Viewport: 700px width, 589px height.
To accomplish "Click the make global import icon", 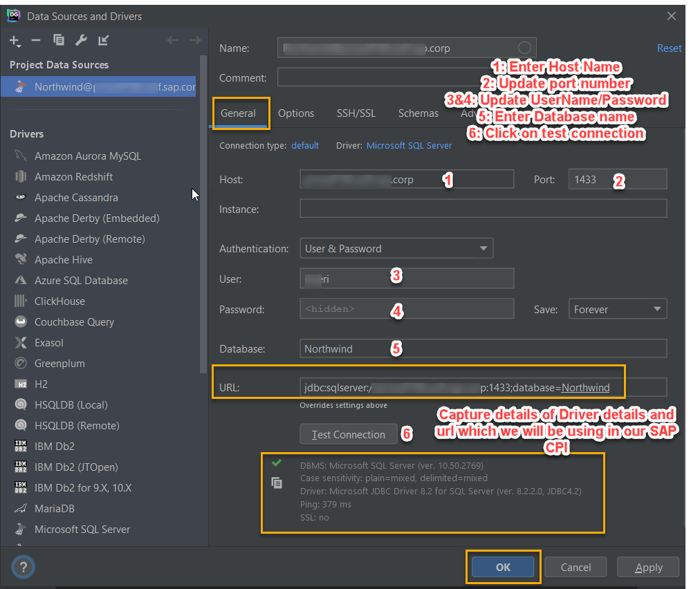I will pyautogui.click(x=103, y=40).
